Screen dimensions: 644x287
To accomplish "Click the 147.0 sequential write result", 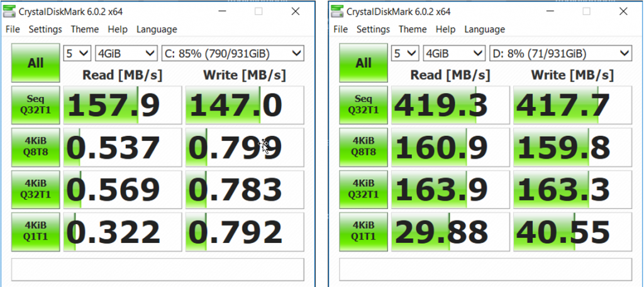I will click(245, 105).
